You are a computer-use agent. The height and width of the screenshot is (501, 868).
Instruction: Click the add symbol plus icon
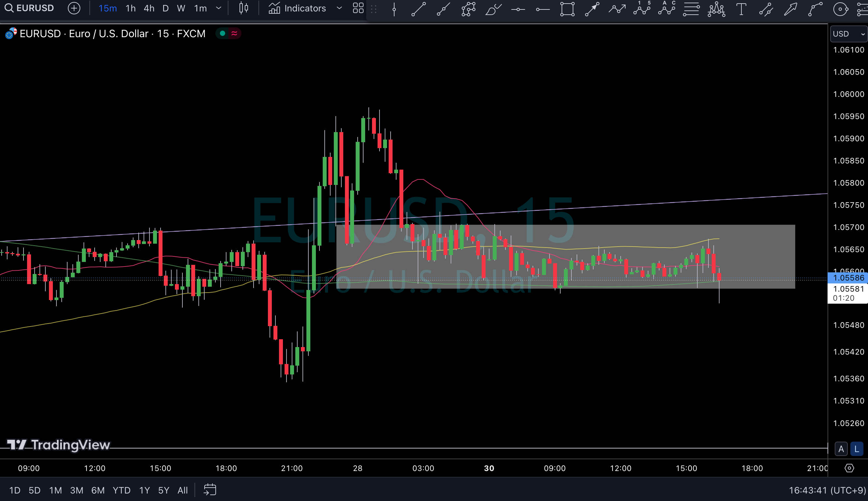pos(74,8)
